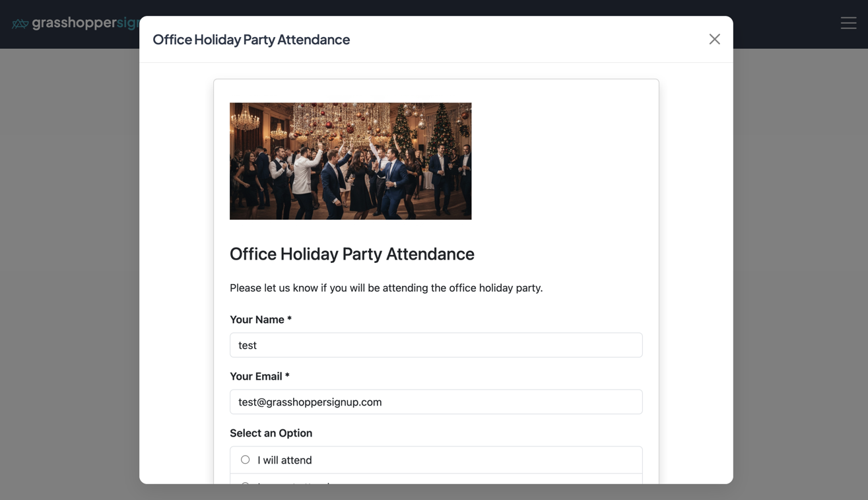Close the Office Holiday Party Attendance dialog

[714, 39]
